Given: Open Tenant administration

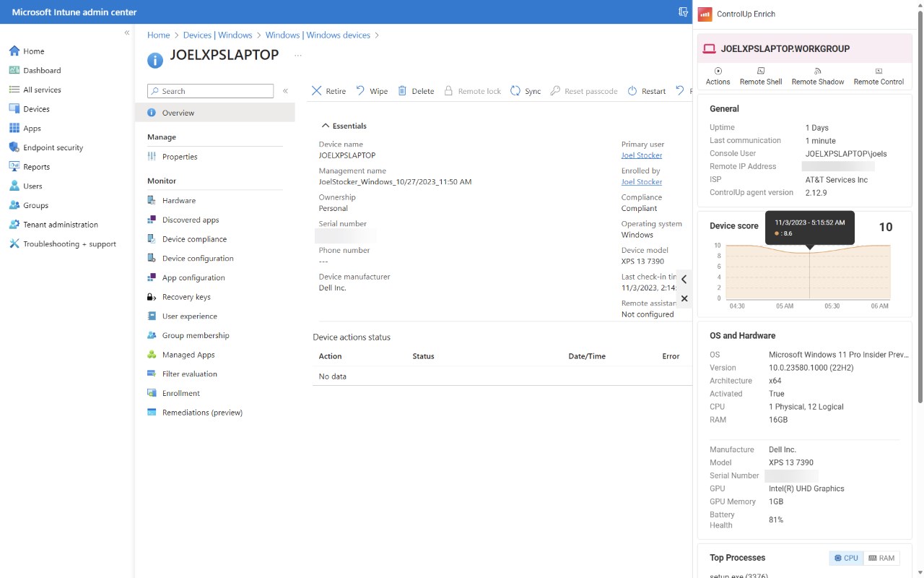Looking at the screenshot, I should pos(53,225).
